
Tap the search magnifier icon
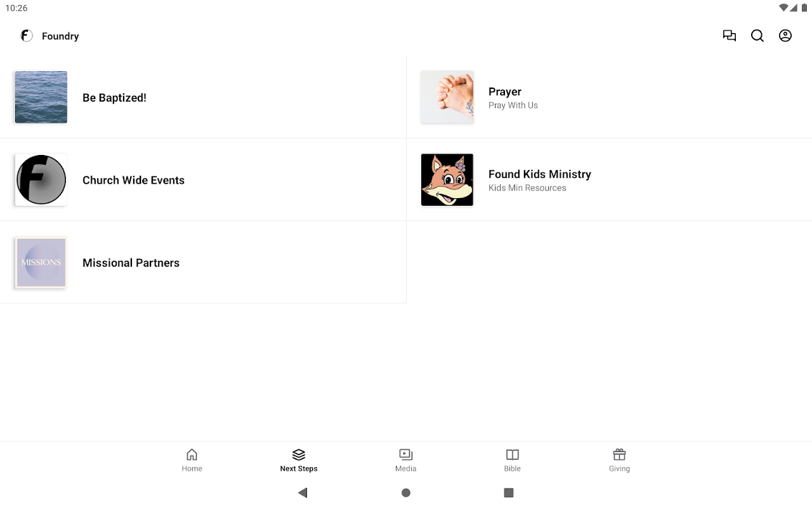(x=757, y=36)
